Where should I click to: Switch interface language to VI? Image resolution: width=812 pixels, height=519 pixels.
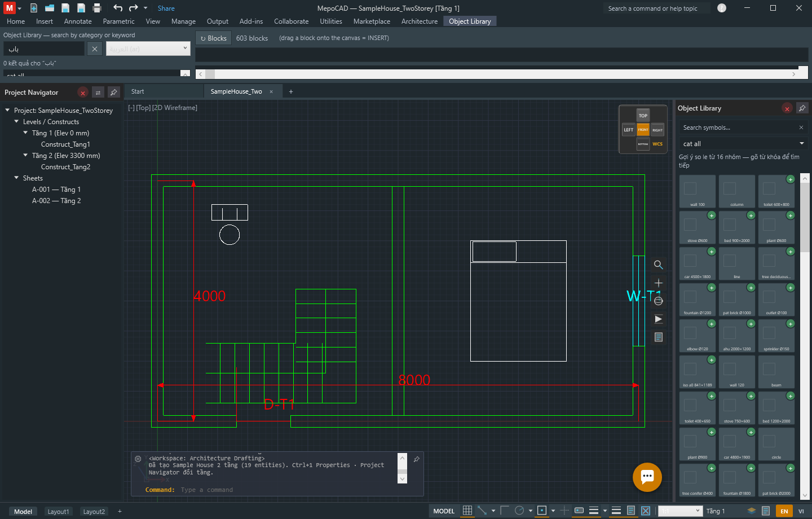[x=801, y=511]
